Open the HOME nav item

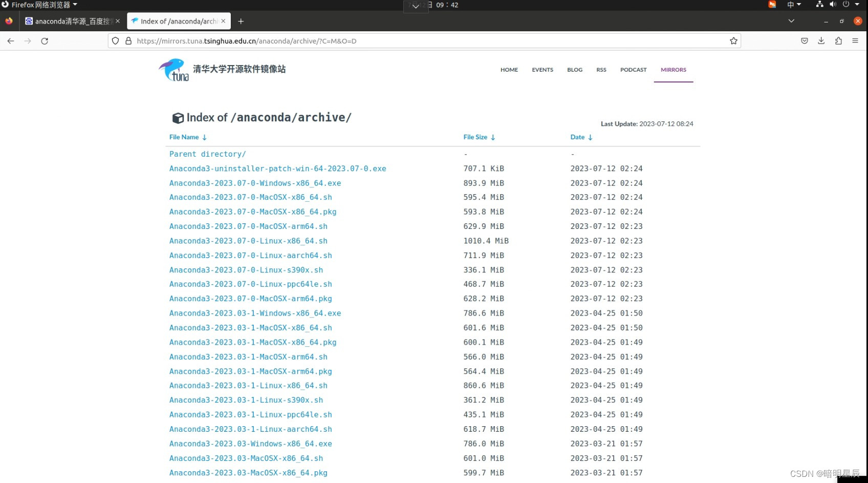[x=509, y=70]
